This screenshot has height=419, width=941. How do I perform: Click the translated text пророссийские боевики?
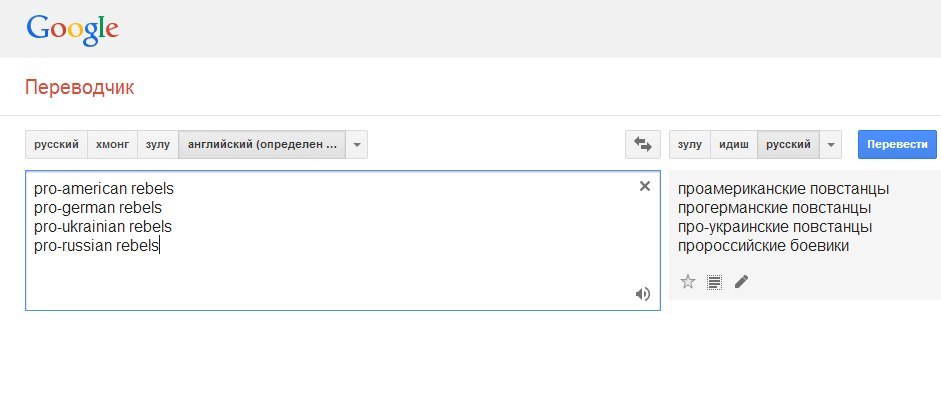[x=763, y=246]
